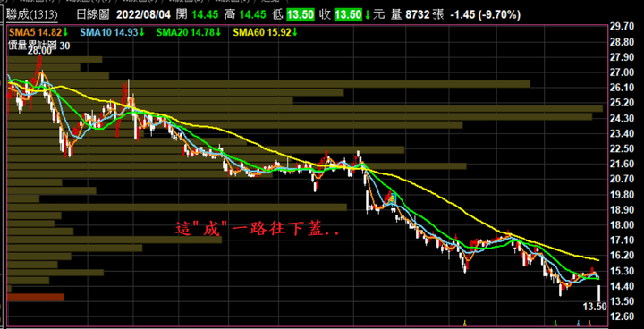Click the 28.00 high-price label on chart
Screen dimensions: 644x329
40,51
